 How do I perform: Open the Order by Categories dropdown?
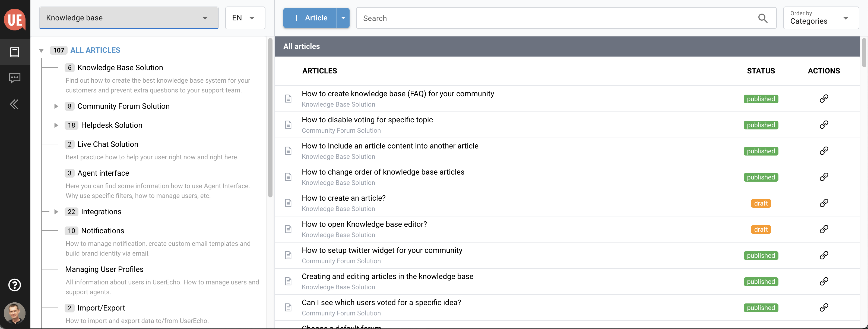(x=821, y=18)
